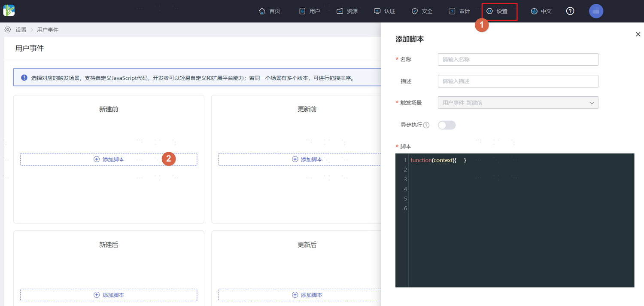Click the 用户 user icon in navbar
Image resolution: width=644 pixels, height=306 pixels.
(302, 11)
